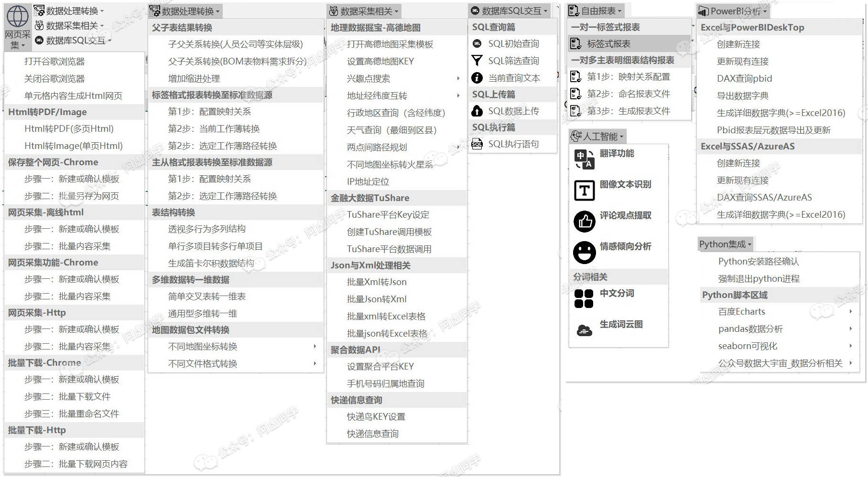Select 父子关系转换(BOM表物料需求拆分)

[236, 61]
